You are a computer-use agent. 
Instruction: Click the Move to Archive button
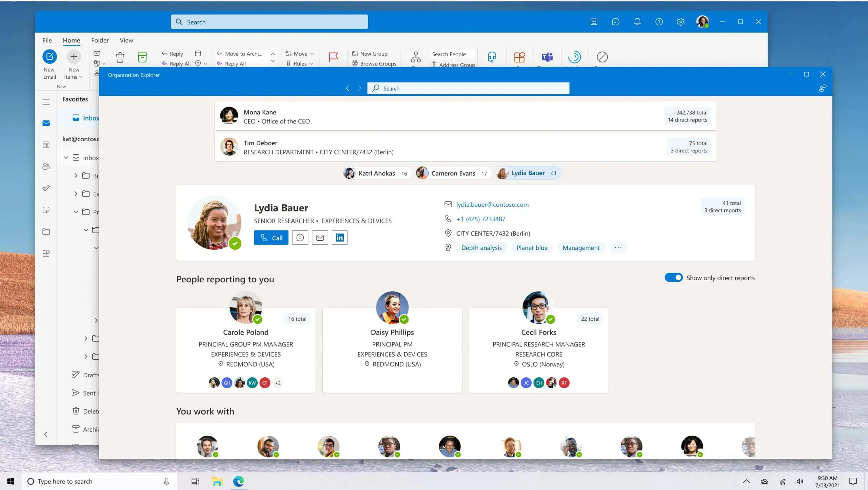tap(243, 54)
